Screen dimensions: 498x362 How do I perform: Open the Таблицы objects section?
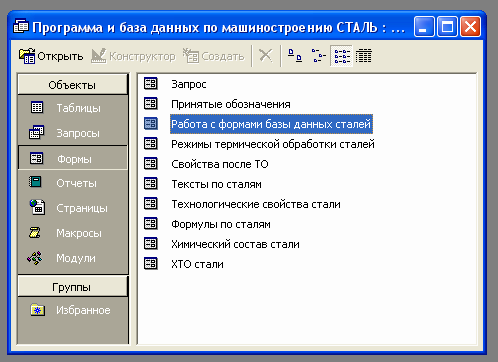(x=72, y=108)
